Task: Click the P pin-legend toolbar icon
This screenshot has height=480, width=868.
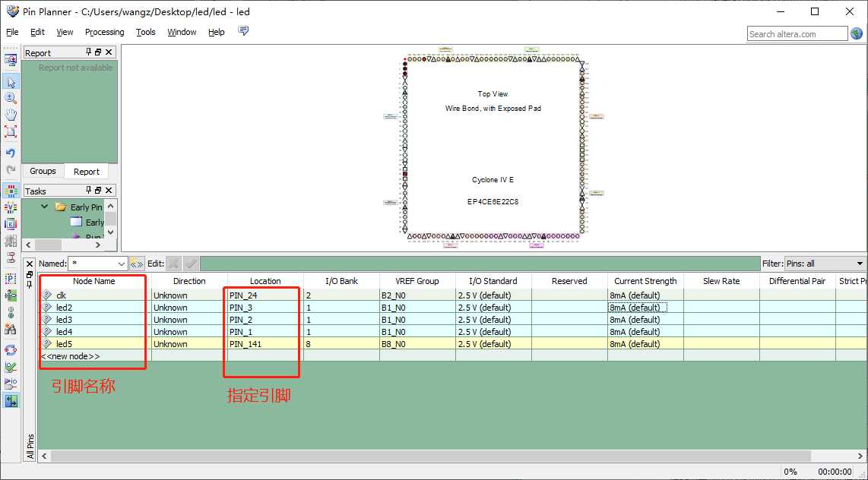Action: 11,278
